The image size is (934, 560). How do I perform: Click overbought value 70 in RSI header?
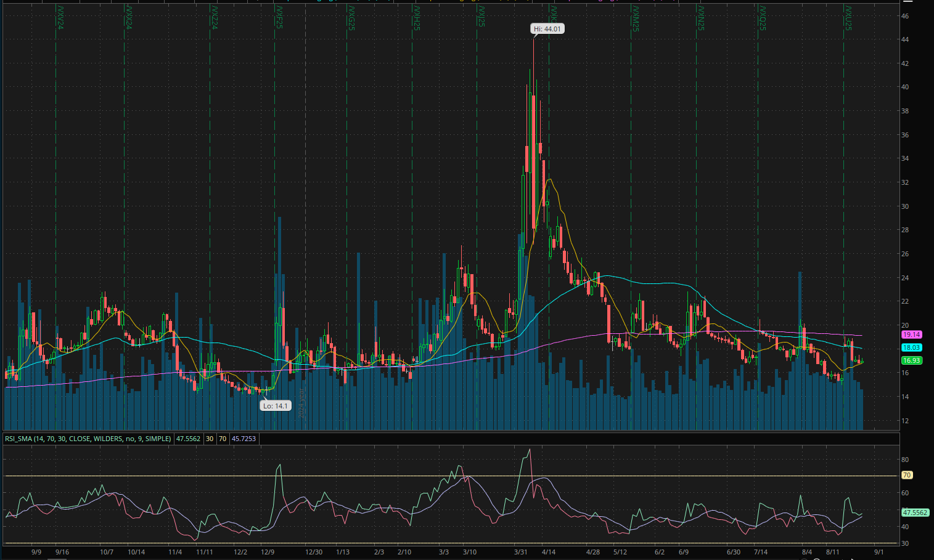pos(223,439)
